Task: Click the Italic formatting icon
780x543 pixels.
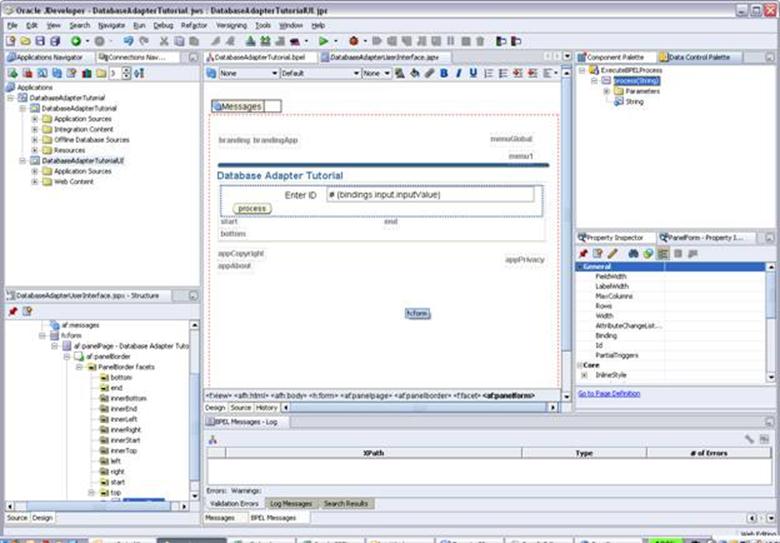Action: [458, 74]
